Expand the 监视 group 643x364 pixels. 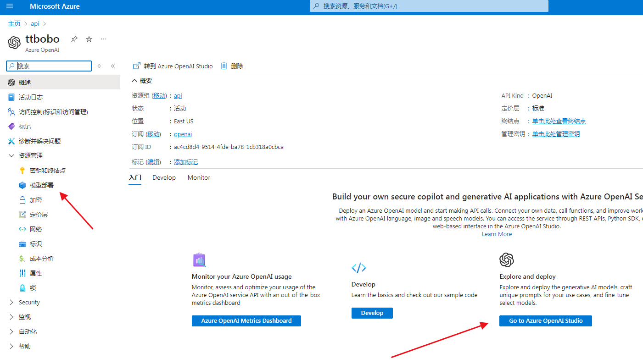[x=11, y=317]
